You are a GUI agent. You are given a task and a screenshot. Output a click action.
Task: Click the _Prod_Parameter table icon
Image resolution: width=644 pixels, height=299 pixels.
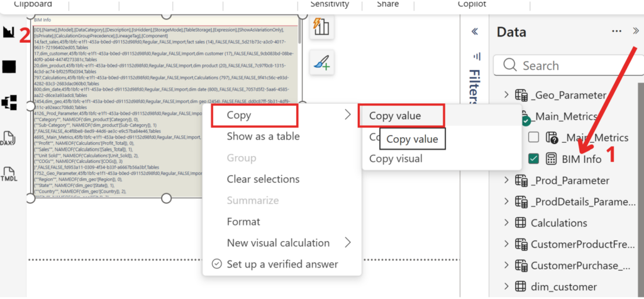pyautogui.click(x=521, y=180)
